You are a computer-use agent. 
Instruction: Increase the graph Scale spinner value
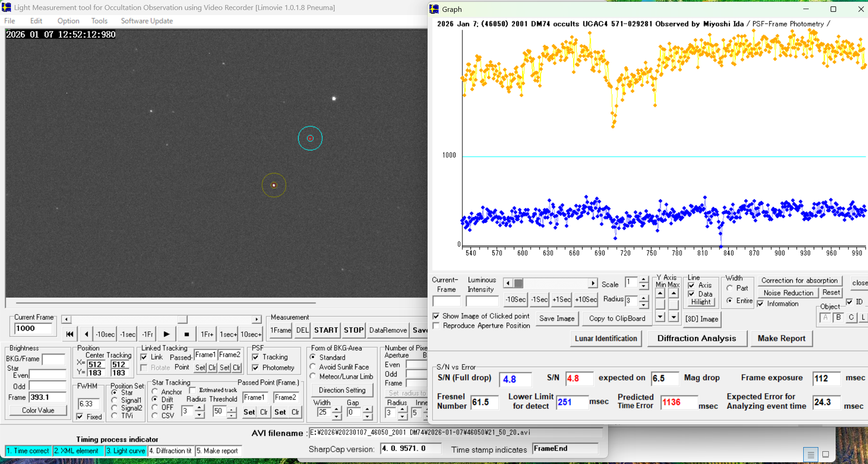(x=643, y=280)
